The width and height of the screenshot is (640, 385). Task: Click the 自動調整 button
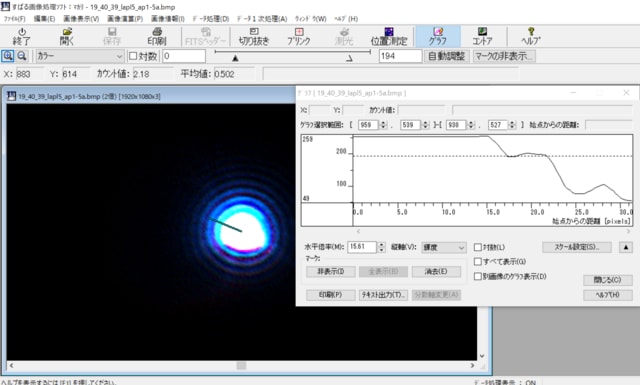click(x=447, y=56)
